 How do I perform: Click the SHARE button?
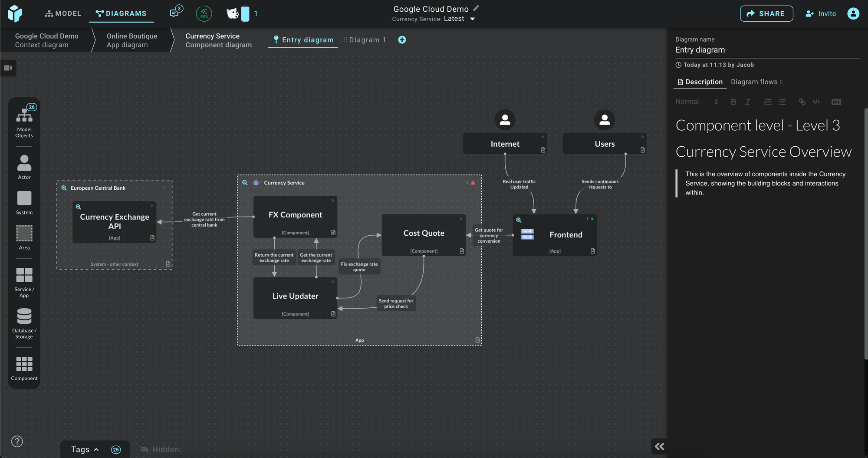766,13
